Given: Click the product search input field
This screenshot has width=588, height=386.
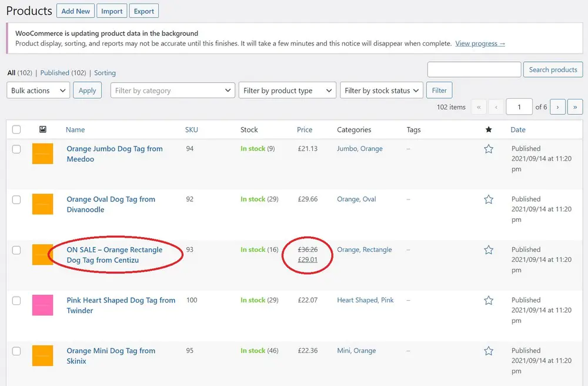Looking at the screenshot, I should [x=474, y=69].
